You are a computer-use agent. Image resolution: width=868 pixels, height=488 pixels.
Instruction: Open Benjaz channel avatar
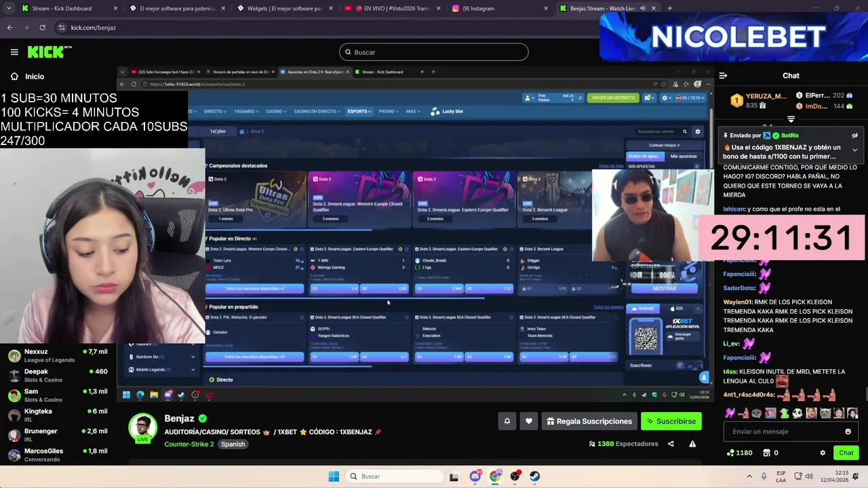tap(143, 428)
